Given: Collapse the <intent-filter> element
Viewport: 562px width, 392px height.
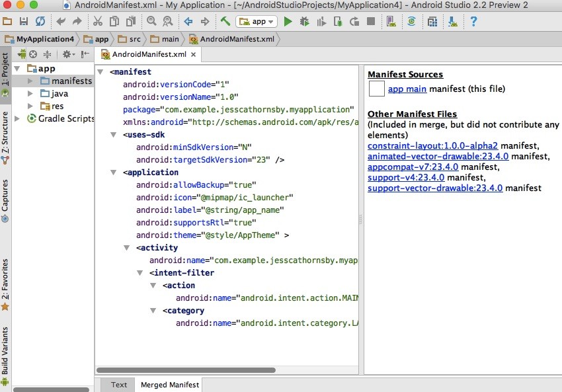Looking at the screenshot, I should click(140, 272).
